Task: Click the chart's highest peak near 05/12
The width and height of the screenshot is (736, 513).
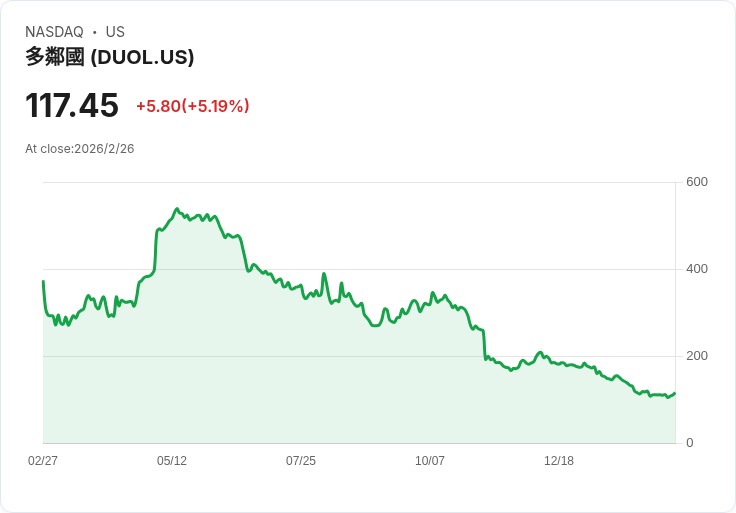Action: point(177,209)
